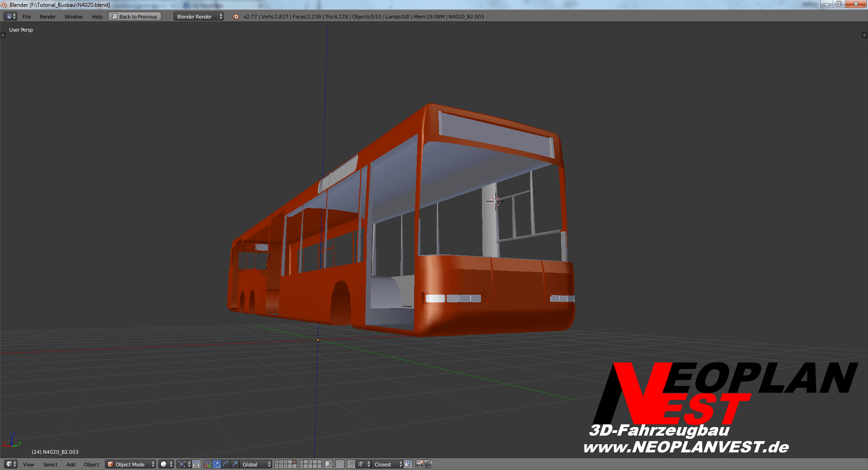Image resolution: width=868 pixels, height=470 pixels.
Task: Select the rotate manipulator icon
Action: pos(226,464)
